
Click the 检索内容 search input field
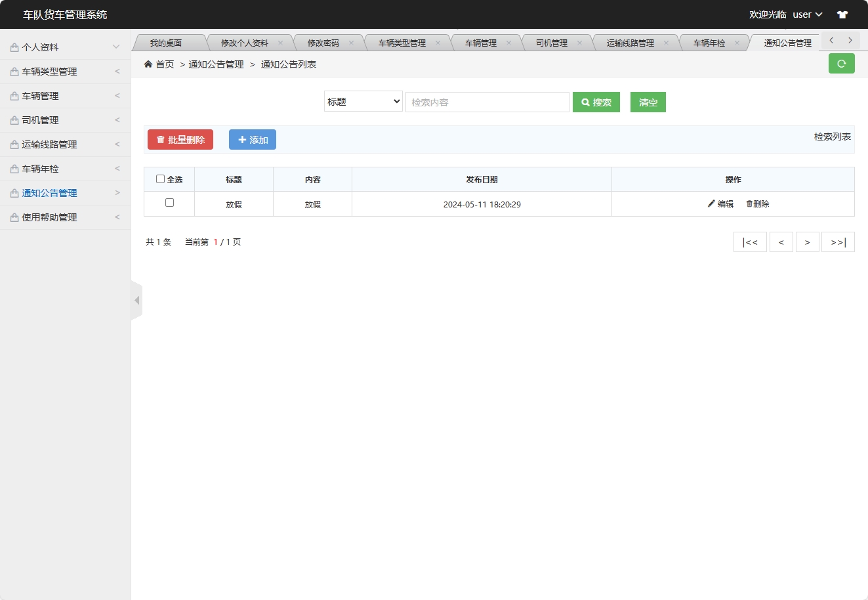[487, 102]
